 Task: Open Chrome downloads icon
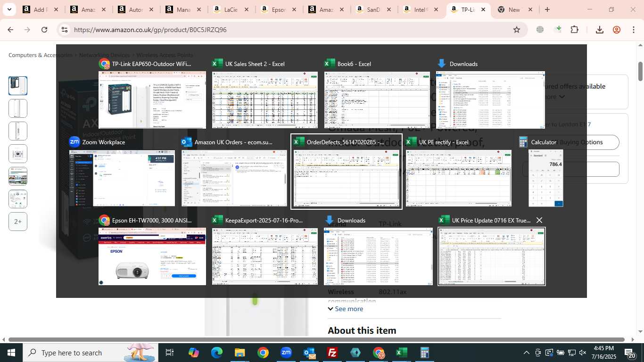(x=600, y=30)
